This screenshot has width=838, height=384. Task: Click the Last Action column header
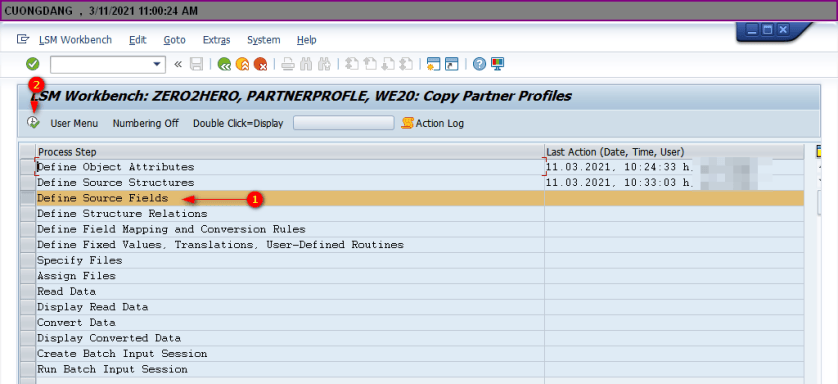[674, 152]
